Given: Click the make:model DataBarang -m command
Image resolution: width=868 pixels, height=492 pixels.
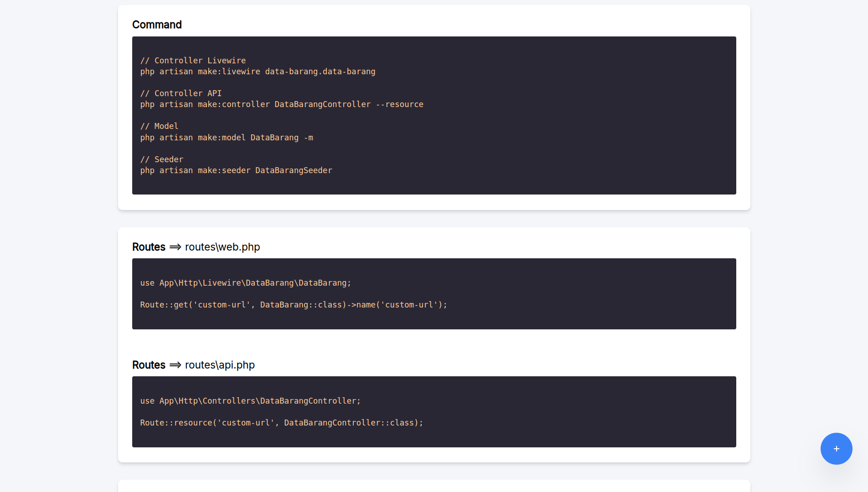Looking at the screenshot, I should click(x=227, y=138).
